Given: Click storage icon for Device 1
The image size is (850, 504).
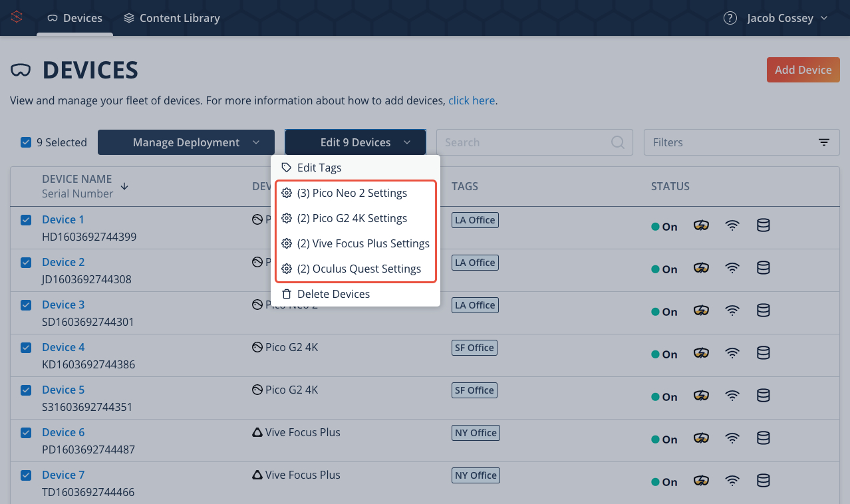Looking at the screenshot, I should click(x=764, y=226).
